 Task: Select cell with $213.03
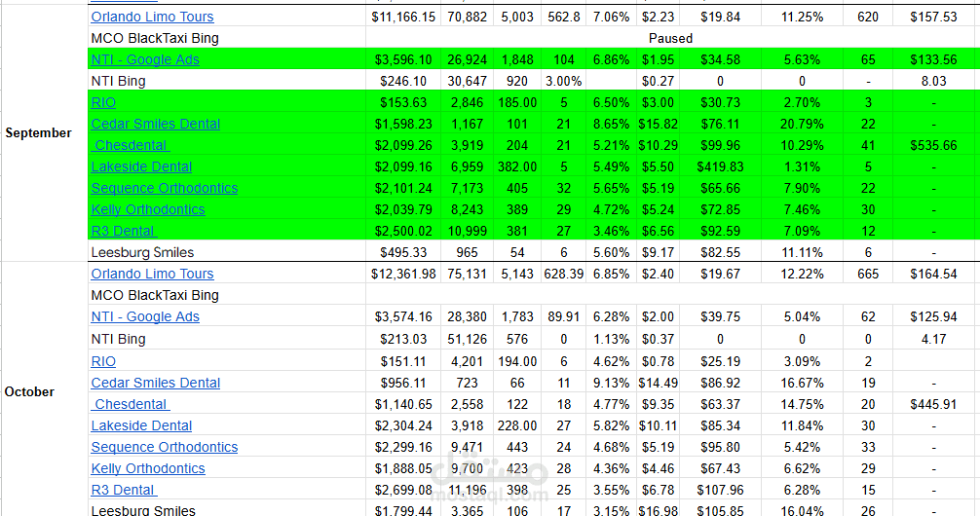click(403, 339)
